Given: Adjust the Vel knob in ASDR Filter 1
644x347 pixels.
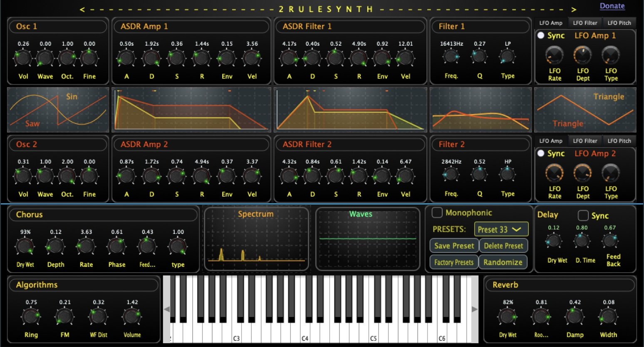Looking at the screenshot, I should [x=406, y=58].
